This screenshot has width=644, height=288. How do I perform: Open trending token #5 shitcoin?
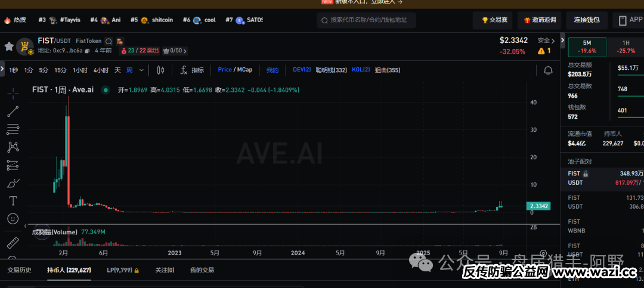tap(151, 20)
